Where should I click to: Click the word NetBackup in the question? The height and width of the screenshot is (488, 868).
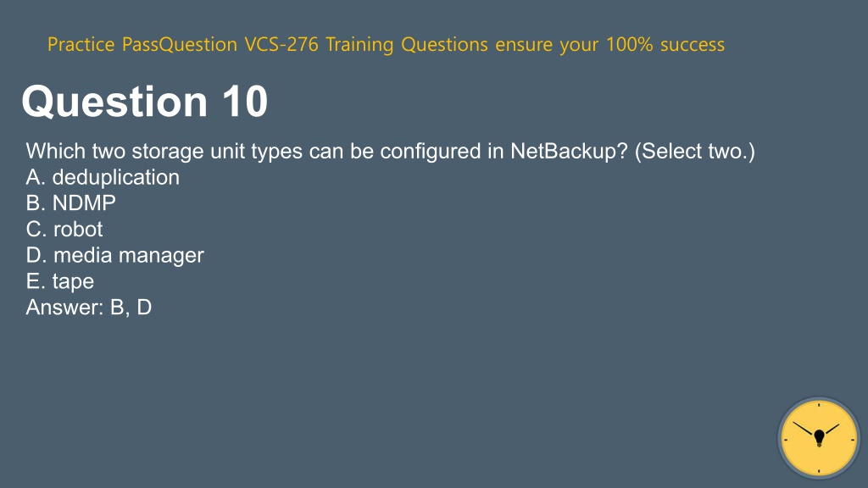569,151
